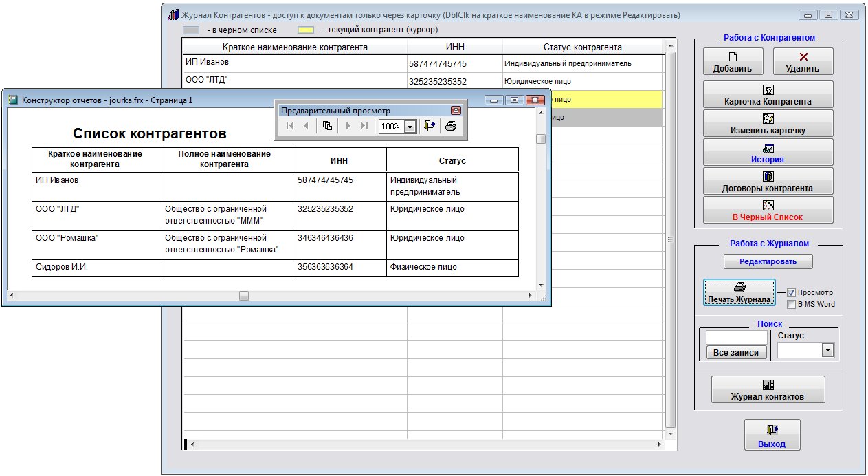This screenshot has height=476, width=868.
Task: Click the Редактировать button
Action: click(768, 261)
